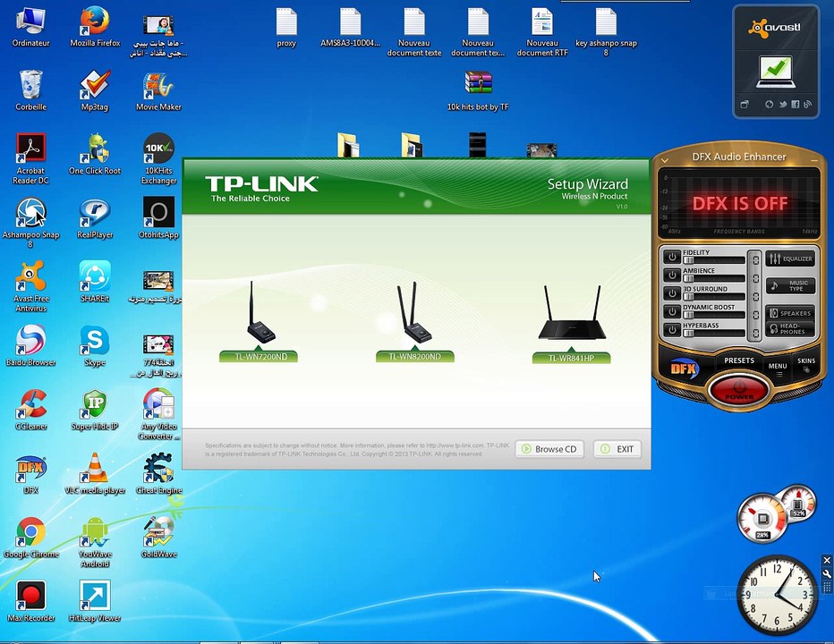Expand DFX Audio Enhancer top-left chevron

point(664,159)
